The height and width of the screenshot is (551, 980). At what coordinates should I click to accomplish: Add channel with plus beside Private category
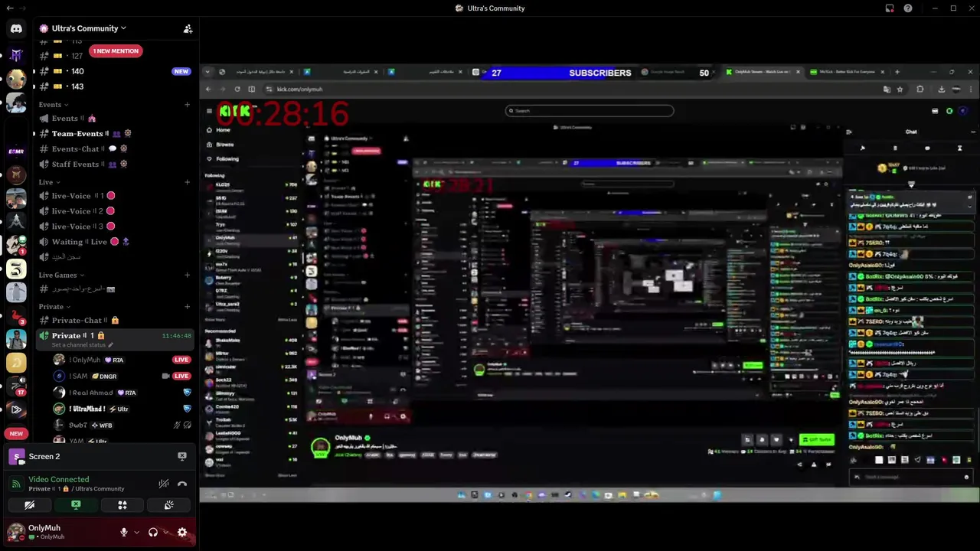pos(187,307)
